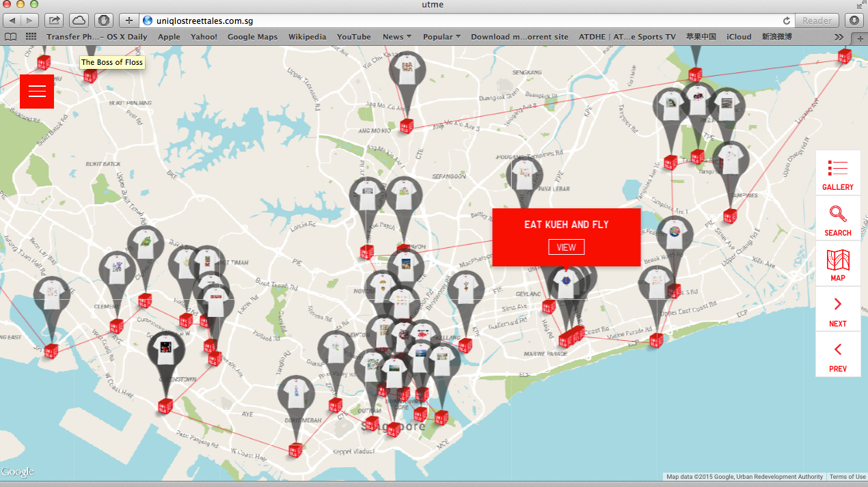The height and width of the screenshot is (487, 868).
Task: Click Safari back arrow
Action: click(13, 20)
